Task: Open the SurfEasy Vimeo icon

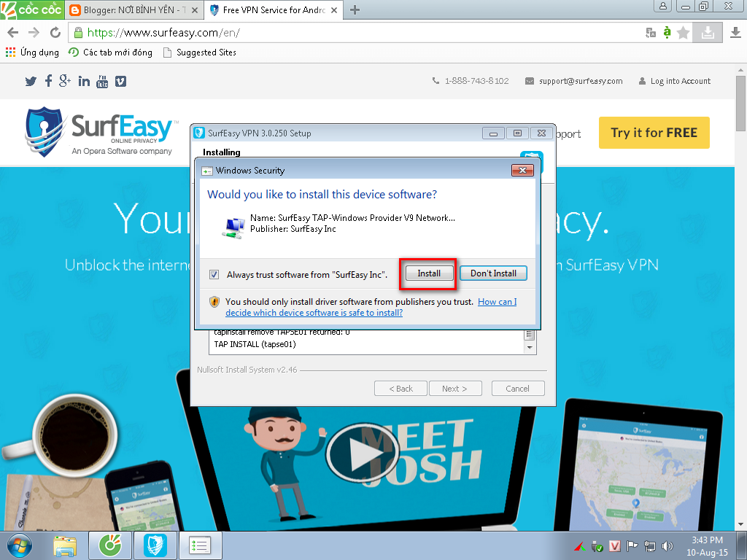Action: pos(120,82)
